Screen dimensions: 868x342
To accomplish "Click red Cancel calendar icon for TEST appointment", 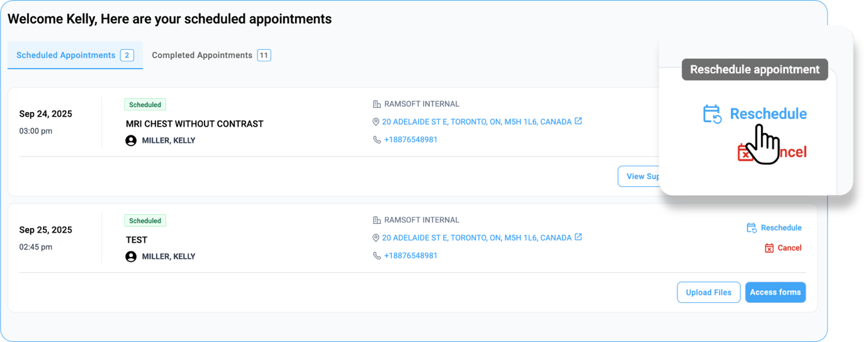I will [769, 248].
